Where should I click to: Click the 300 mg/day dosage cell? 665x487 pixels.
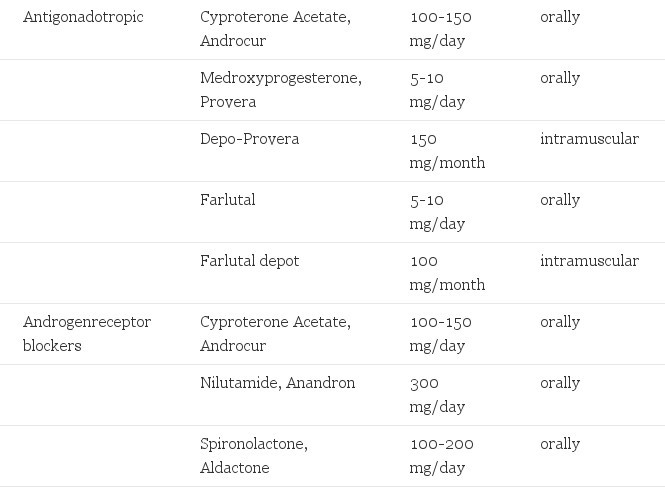coord(437,395)
